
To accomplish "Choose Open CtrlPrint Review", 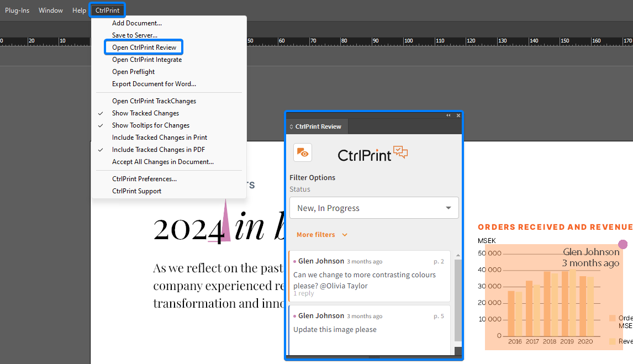I will click(x=144, y=48).
